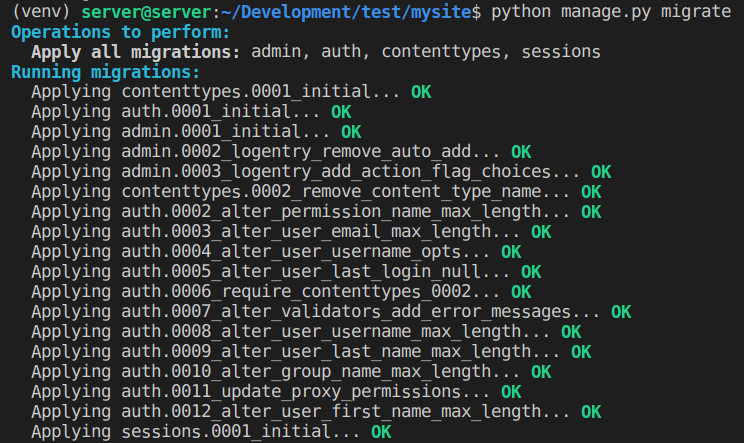Click the admin.0002_logentry_remove_auto_add line
This screenshot has width=744, height=443.
tap(281, 152)
